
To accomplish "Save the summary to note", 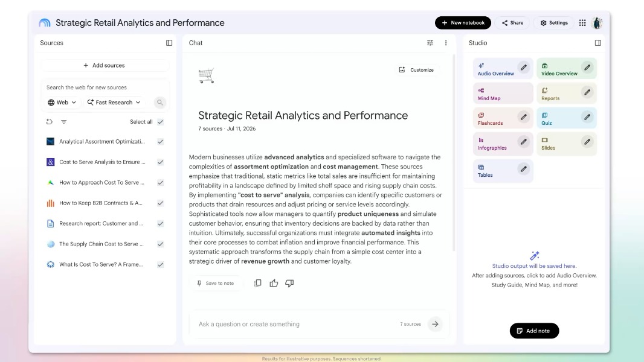I will (216, 284).
